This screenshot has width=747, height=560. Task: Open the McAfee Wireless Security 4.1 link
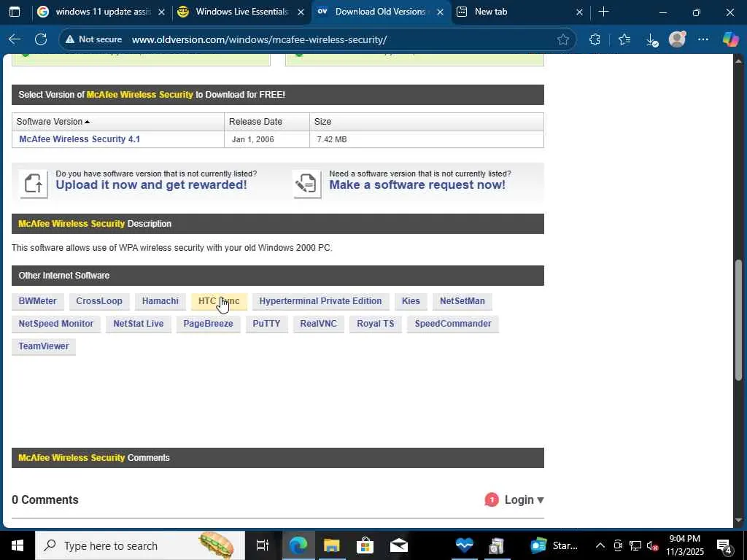80,139
